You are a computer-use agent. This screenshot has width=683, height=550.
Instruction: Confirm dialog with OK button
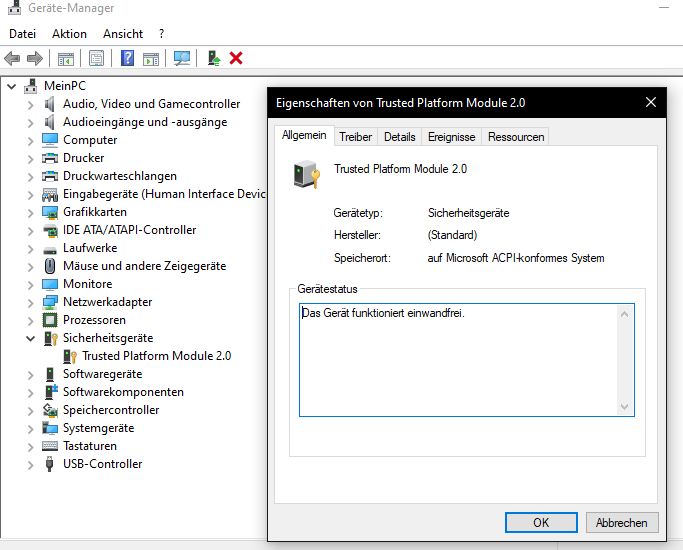point(541,522)
